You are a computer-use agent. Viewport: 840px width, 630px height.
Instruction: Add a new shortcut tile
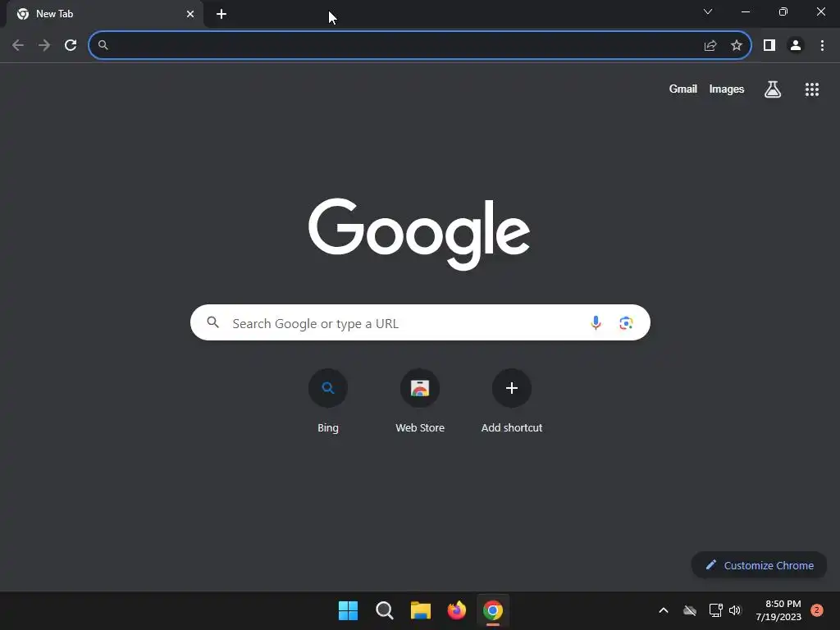tap(512, 401)
